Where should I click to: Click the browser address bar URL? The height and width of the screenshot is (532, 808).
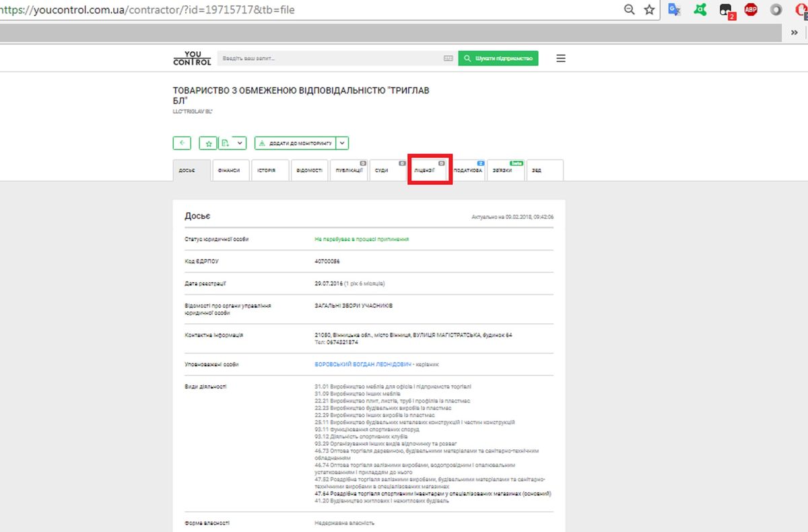[147, 10]
